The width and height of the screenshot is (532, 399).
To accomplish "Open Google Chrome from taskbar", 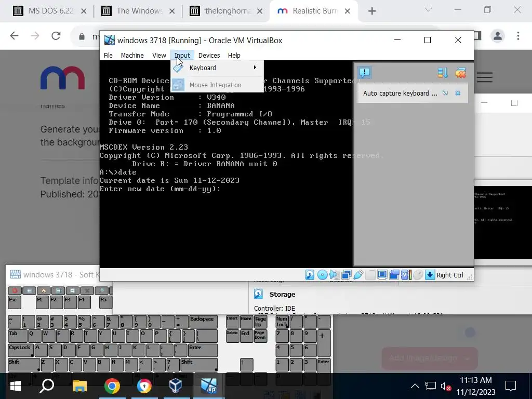I will 112,386.
